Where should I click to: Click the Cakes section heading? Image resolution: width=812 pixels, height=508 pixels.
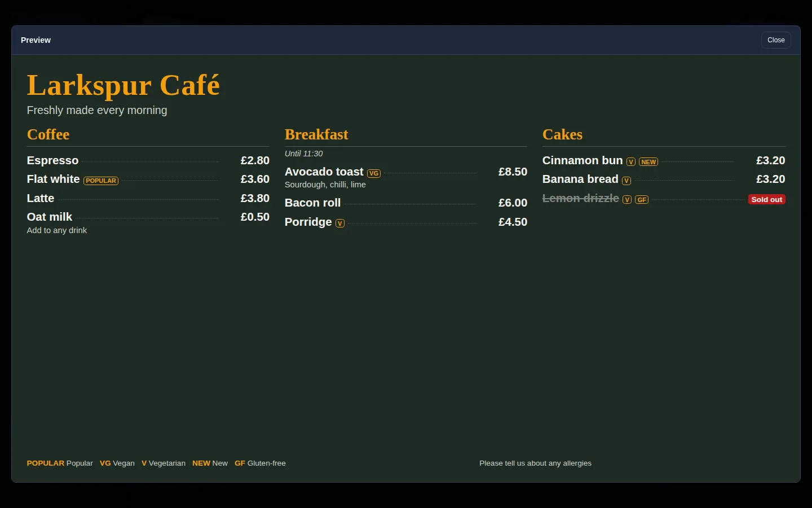pyautogui.click(x=562, y=134)
